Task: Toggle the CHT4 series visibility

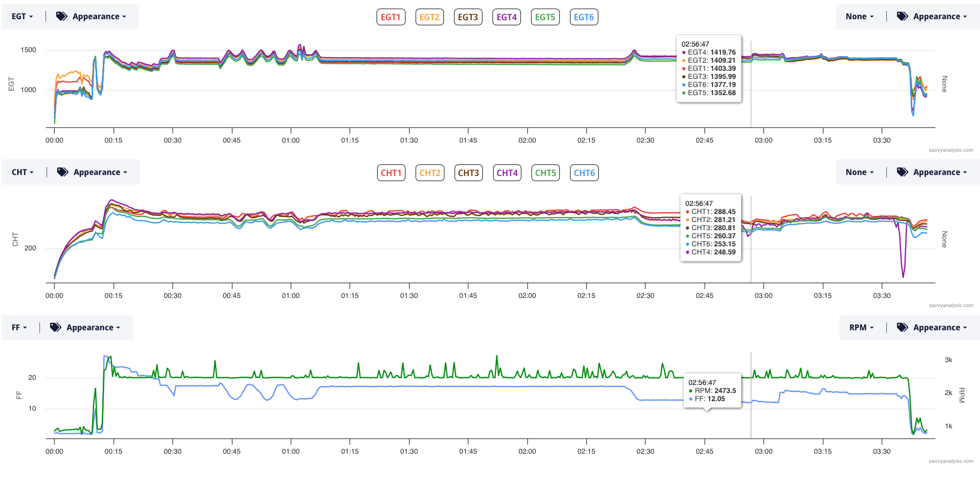Action: click(x=507, y=173)
